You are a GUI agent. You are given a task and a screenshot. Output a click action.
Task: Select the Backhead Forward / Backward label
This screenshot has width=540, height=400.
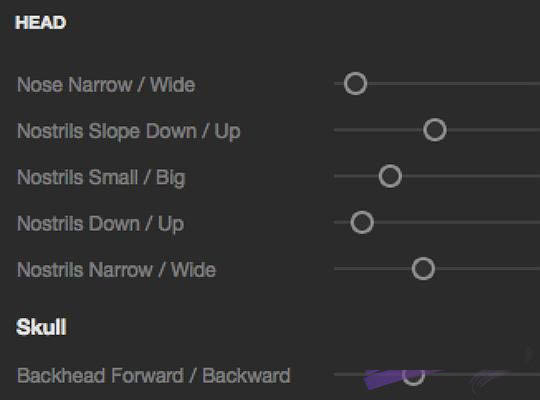pos(154,376)
